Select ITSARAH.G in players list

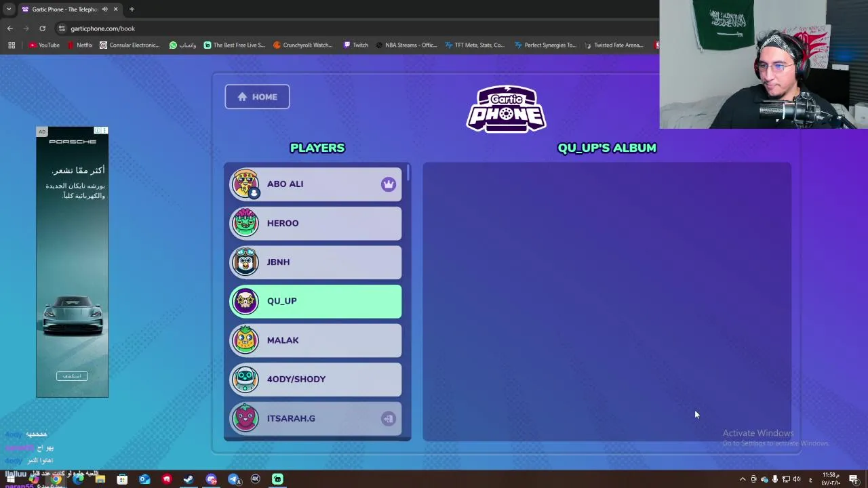pyautogui.click(x=315, y=418)
